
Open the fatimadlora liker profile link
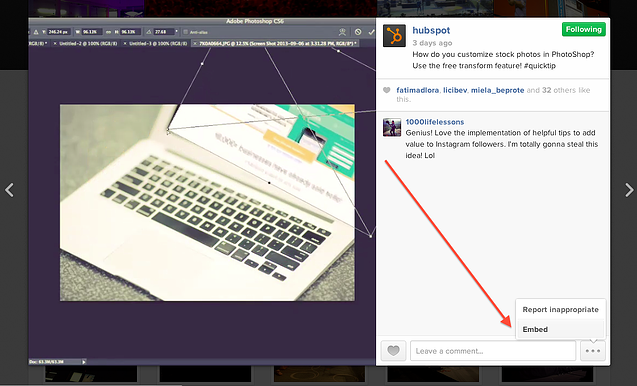pyautogui.click(x=418, y=90)
